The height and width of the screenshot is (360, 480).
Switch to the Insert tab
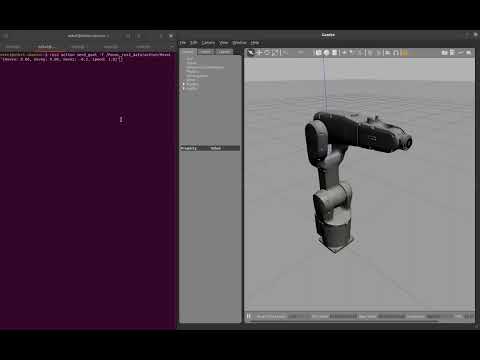206,52
